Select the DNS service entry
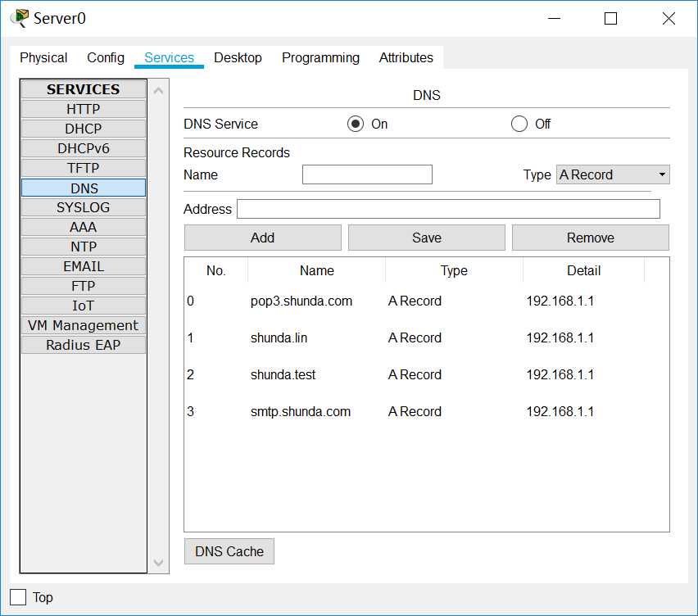This screenshot has height=616, width=698. point(84,188)
